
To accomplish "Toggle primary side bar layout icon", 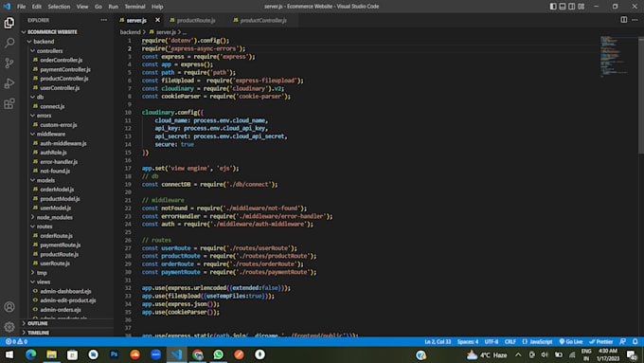I will (x=553, y=7).
